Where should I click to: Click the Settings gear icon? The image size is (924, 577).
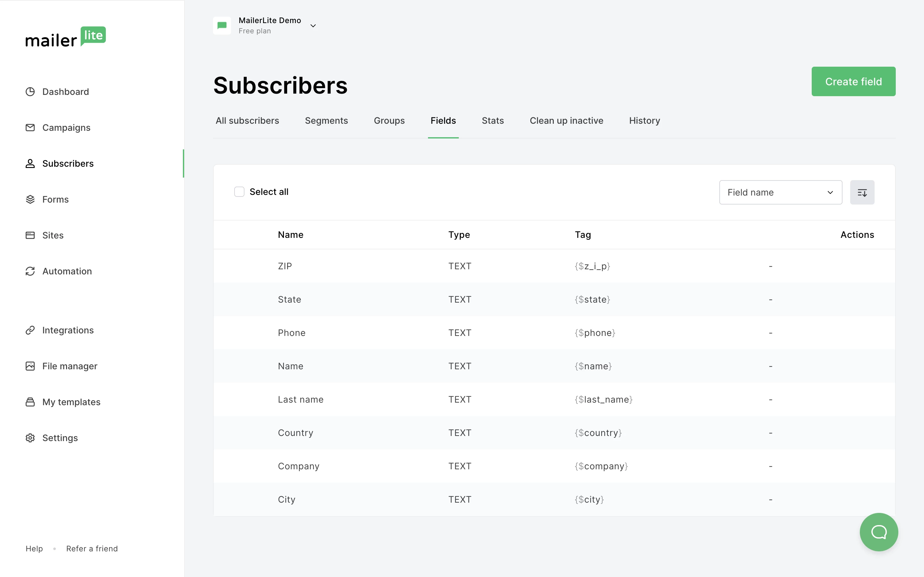click(30, 438)
